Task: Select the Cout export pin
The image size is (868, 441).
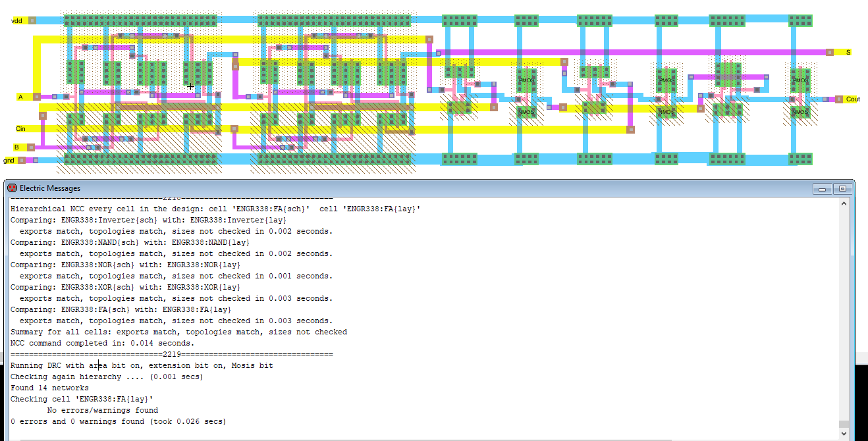Action: pos(839,99)
